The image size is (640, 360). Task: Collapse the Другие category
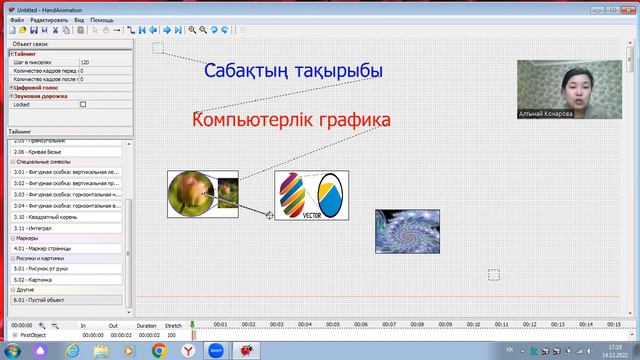coord(13,290)
